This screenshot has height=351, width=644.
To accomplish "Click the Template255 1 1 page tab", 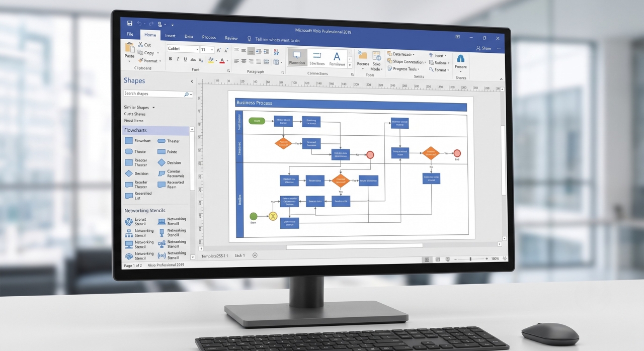I will coord(215,256).
